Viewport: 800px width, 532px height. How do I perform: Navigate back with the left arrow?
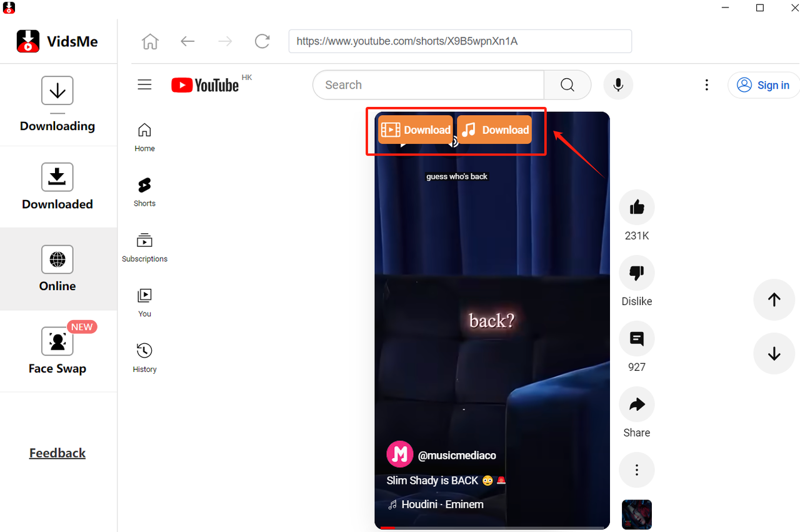point(187,41)
